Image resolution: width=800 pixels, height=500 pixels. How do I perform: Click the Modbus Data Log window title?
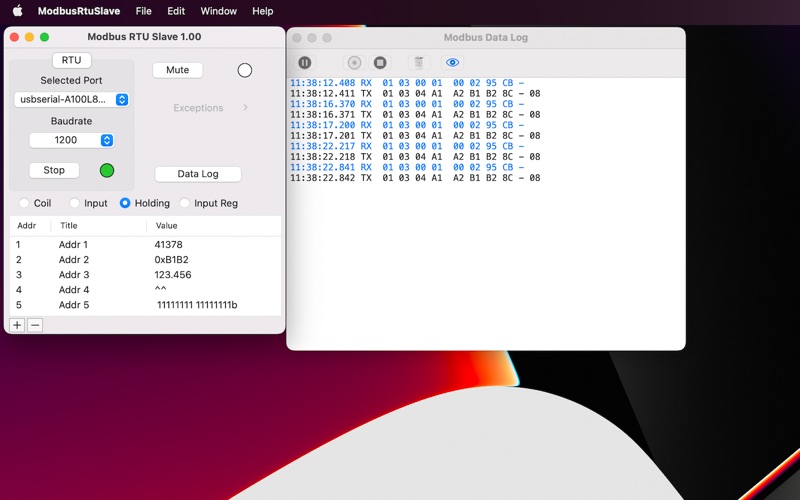coord(486,37)
